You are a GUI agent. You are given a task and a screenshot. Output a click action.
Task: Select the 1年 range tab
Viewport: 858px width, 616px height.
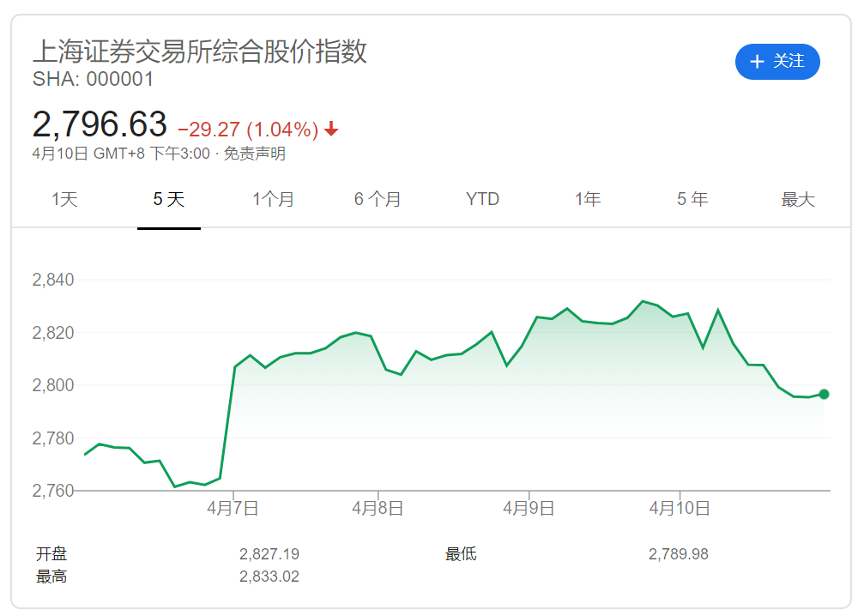[x=588, y=200]
